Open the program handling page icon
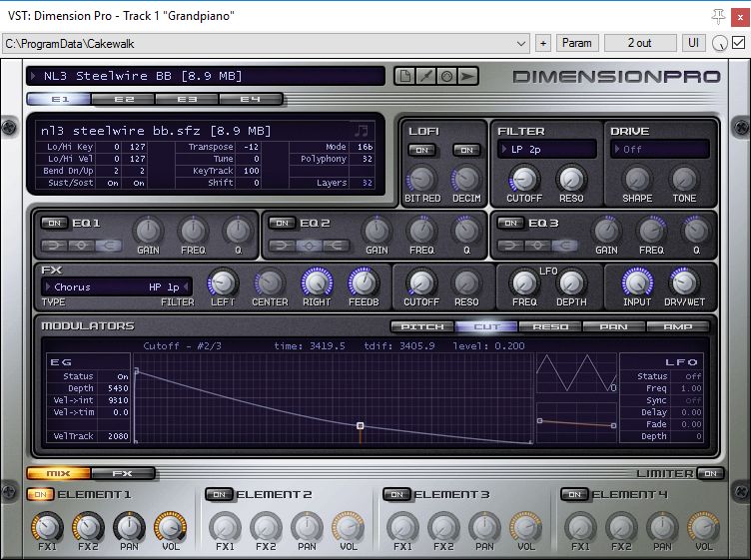Image resolution: width=751 pixels, height=560 pixels. tap(404, 76)
